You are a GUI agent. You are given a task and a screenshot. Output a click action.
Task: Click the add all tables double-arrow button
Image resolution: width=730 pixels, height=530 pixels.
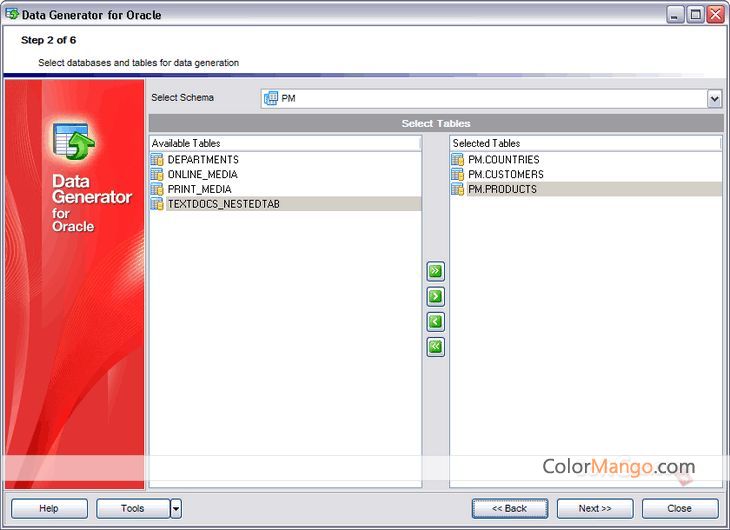(x=435, y=271)
